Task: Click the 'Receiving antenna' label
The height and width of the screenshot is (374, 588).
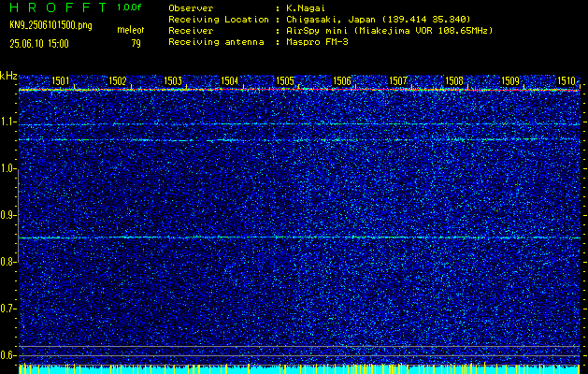Action: tap(216, 42)
